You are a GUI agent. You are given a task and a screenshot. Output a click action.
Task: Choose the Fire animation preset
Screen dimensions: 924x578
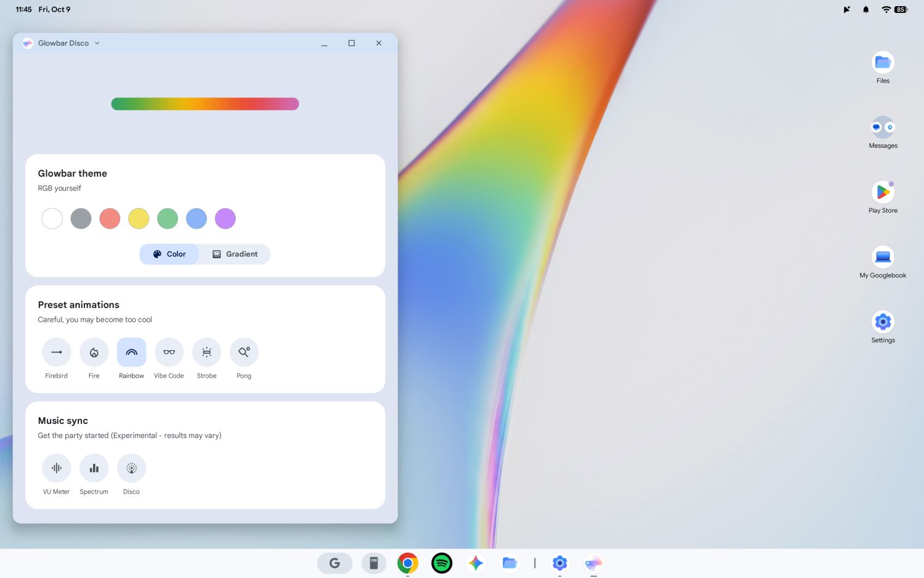pos(94,352)
